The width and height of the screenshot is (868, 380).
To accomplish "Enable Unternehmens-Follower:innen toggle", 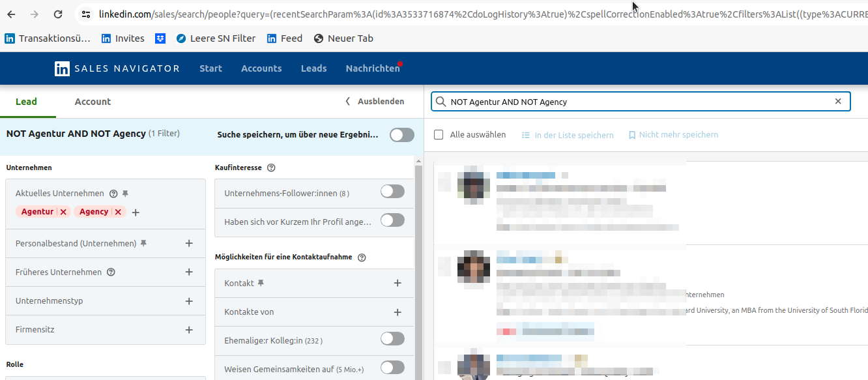I will pyautogui.click(x=392, y=192).
